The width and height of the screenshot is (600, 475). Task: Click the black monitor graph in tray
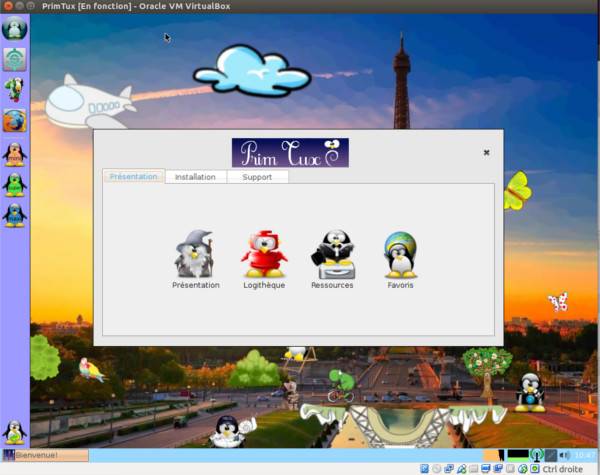518,454
